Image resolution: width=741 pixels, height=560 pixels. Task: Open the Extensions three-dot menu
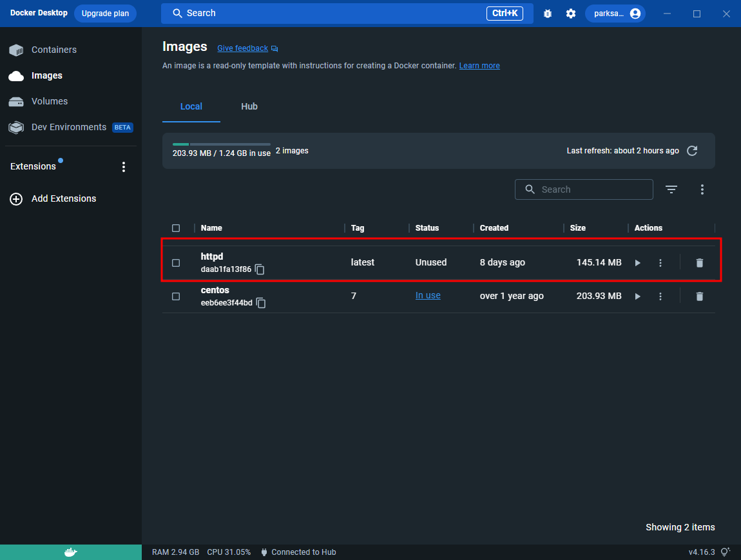pyautogui.click(x=124, y=167)
